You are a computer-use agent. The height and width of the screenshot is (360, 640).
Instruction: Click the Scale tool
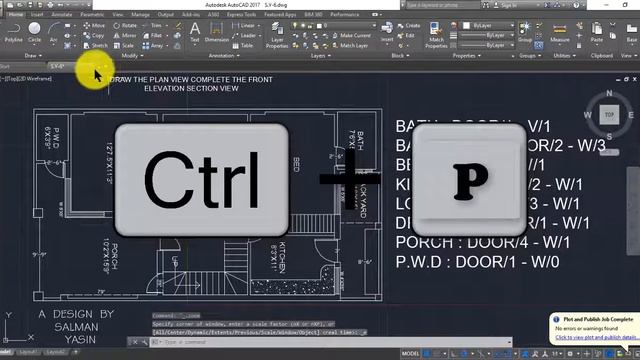(124, 46)
